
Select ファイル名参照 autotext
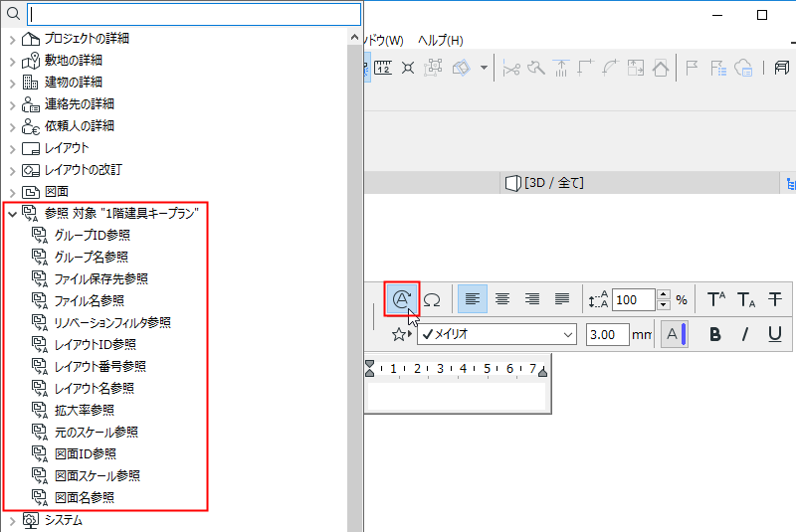coord(90,300)
